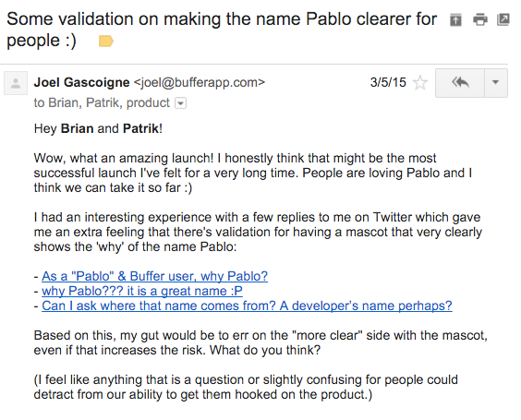
Task: Click the 'to Brian, Patrik, product' recipients line
Action: click(102, 103)
